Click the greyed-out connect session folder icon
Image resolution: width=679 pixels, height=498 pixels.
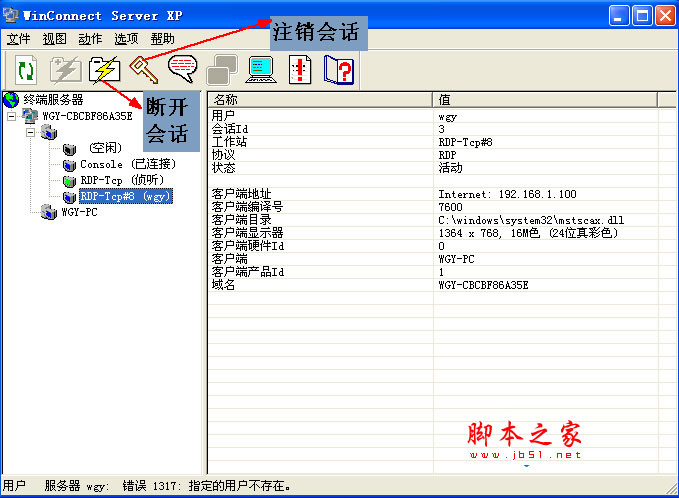click(x=65, y=70)
